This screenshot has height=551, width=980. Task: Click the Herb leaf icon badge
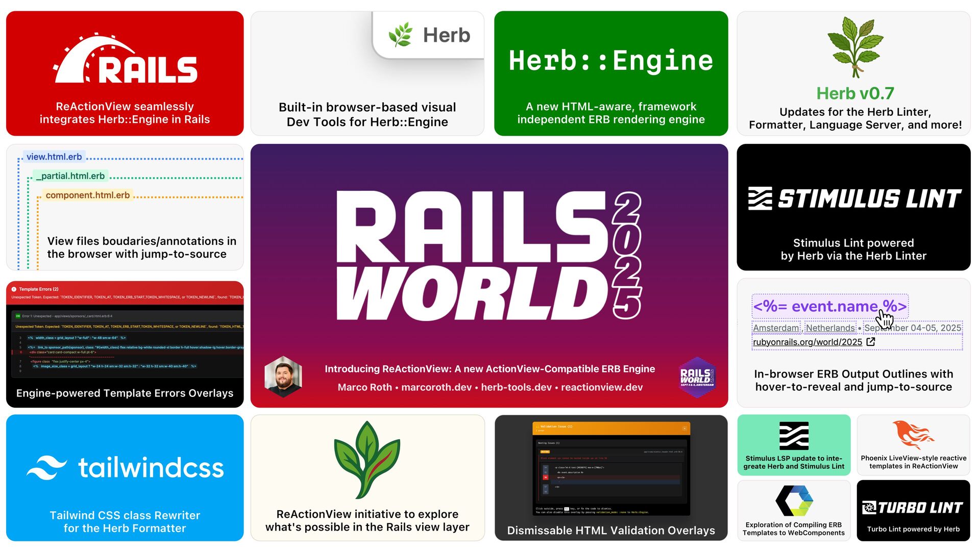401,35
